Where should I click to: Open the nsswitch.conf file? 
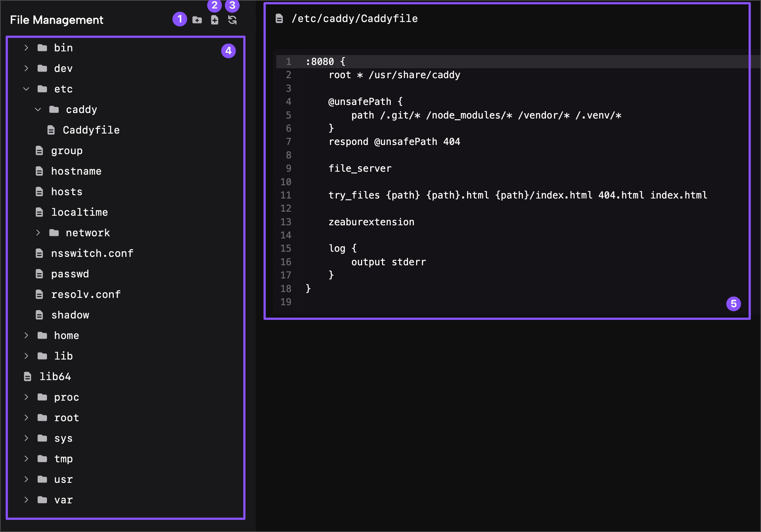[92, 253]
